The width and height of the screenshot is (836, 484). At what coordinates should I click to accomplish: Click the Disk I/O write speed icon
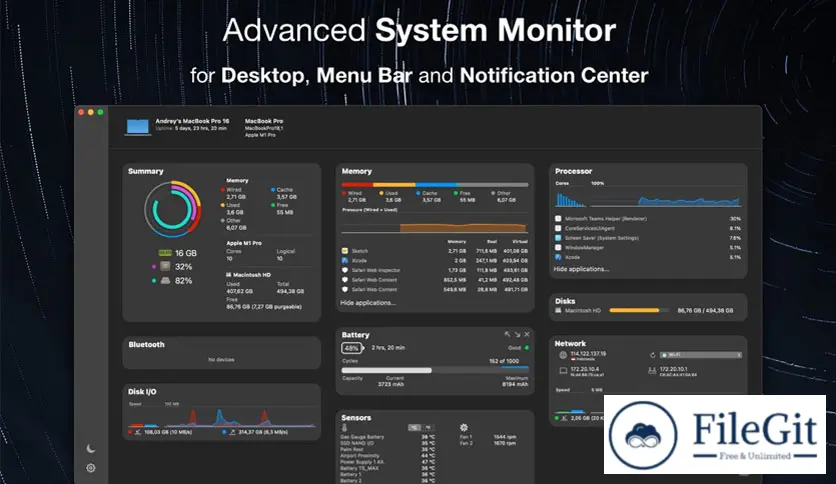pos(232,432)
